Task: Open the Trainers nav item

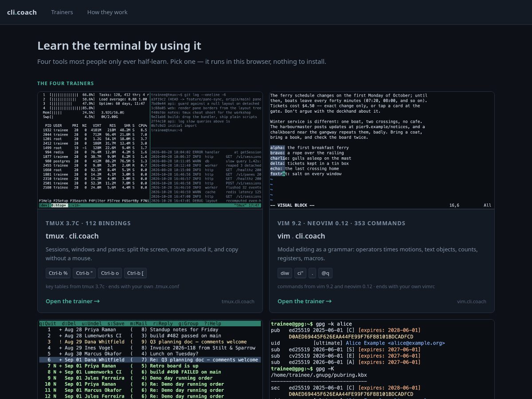Action: [62, 12]
